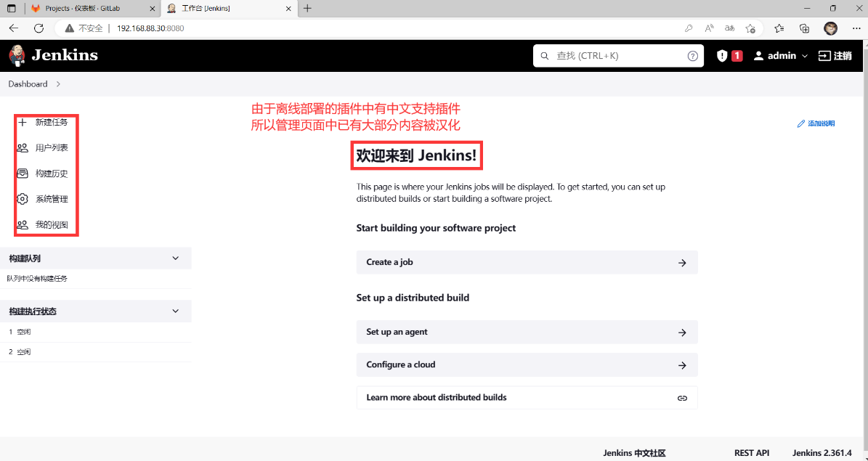Click the not-secure warning triangle icon
This screenshot has height=461, width=868.
pos(69,28)
